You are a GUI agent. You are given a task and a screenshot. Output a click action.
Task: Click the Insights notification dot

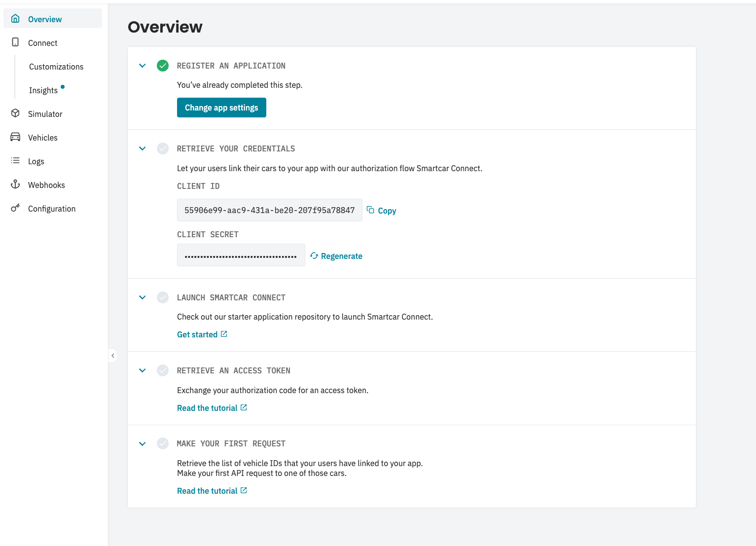pos(63,87)
